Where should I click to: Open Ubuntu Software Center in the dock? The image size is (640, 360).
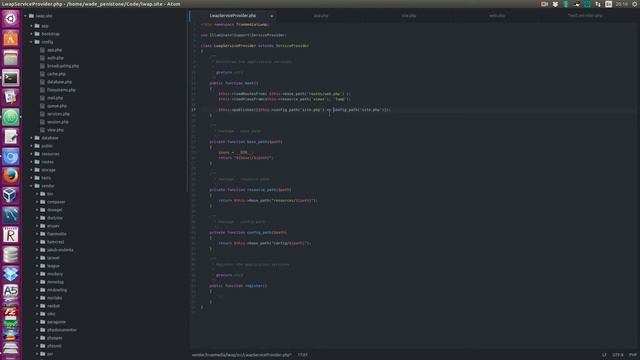(11, 39)
